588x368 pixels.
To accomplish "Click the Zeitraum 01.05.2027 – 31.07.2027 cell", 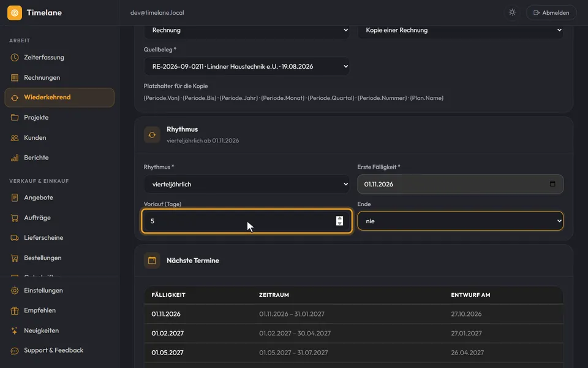I will (x=293, y=353).
